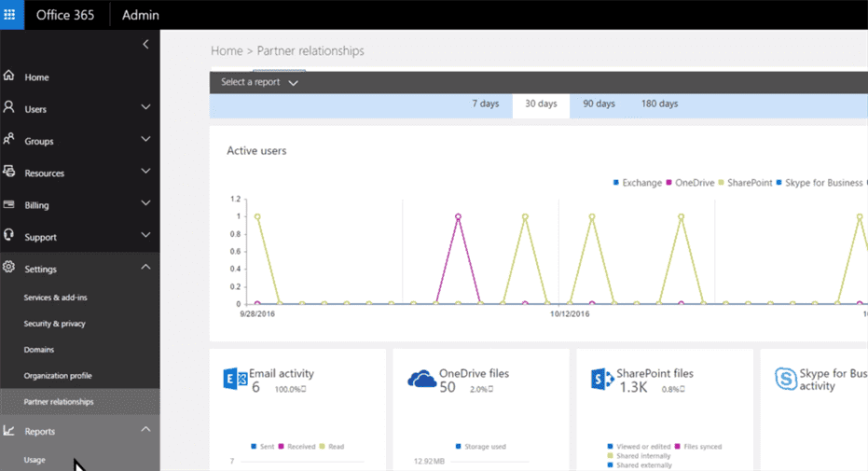Toggle Storage used legend on OneDrive card
Screen dimensions: 868x471
click(x=459, y=446)
